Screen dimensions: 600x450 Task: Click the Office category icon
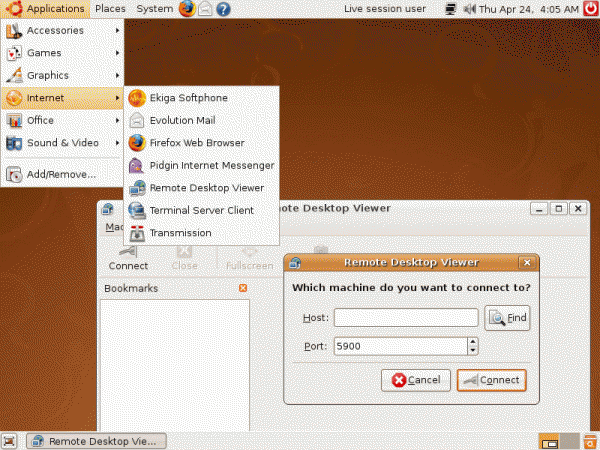(x=14, y=121)
